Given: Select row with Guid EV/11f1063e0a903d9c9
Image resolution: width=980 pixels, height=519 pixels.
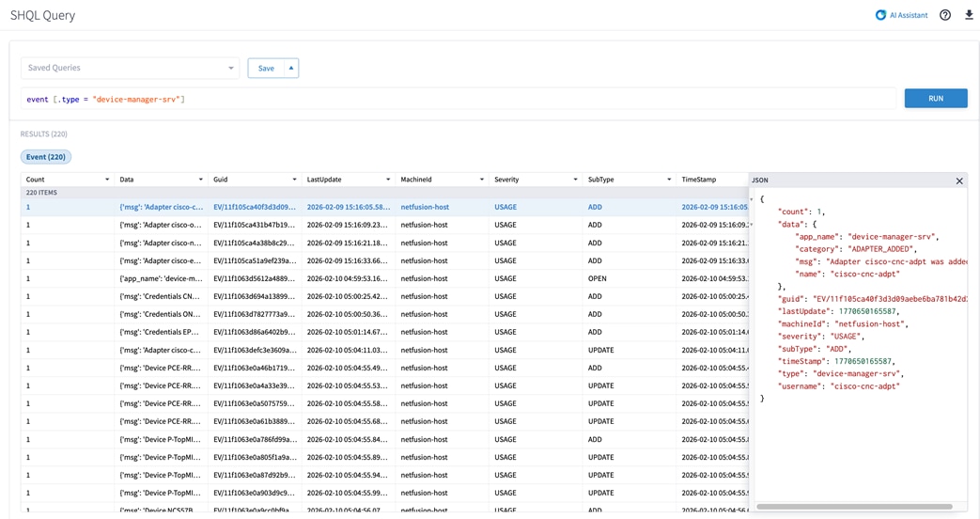Looking at the screenshot, I should tap(384, 493).
